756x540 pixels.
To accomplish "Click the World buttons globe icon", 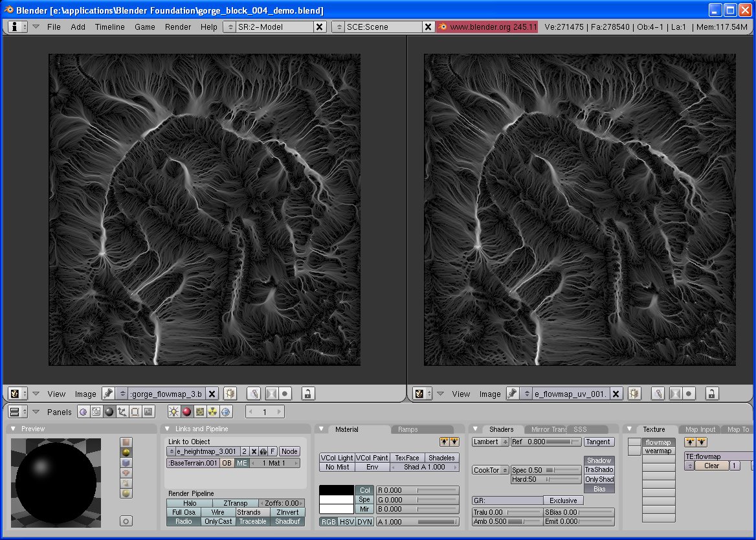I will tap(225, 412).
